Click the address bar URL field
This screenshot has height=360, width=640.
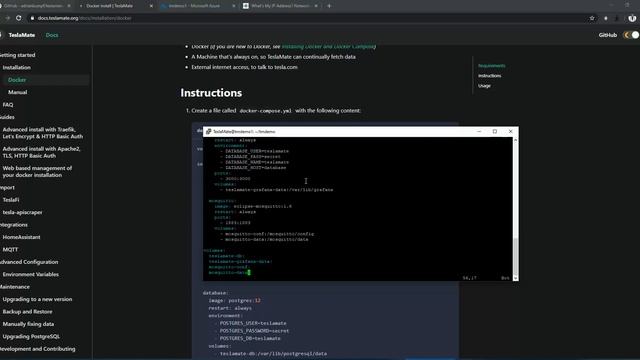(310, 18)
